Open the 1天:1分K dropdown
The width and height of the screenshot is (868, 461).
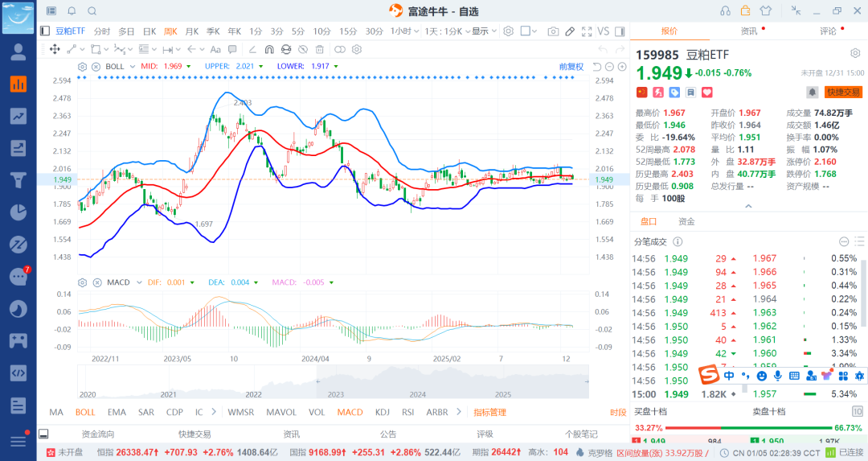pos(448,31)
